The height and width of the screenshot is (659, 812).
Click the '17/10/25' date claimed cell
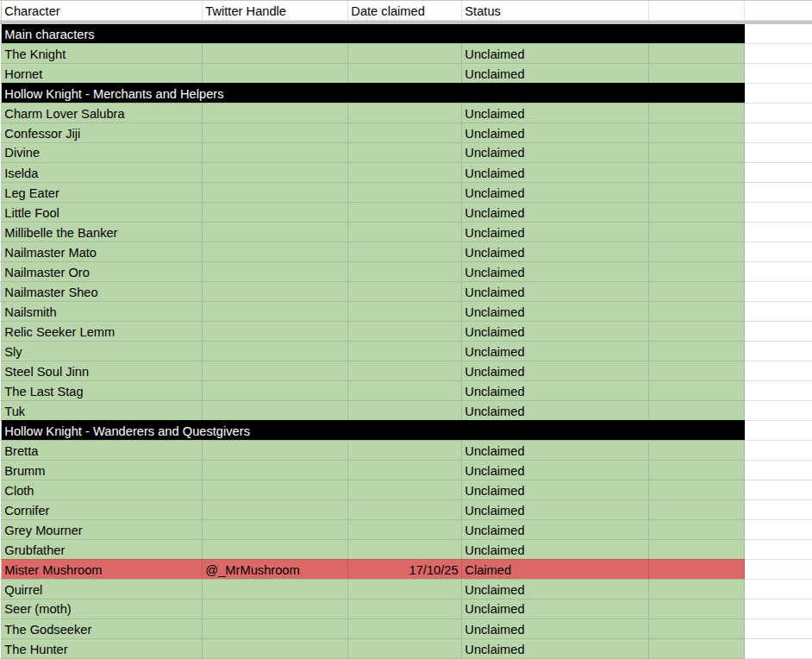[x=404, y=570]
